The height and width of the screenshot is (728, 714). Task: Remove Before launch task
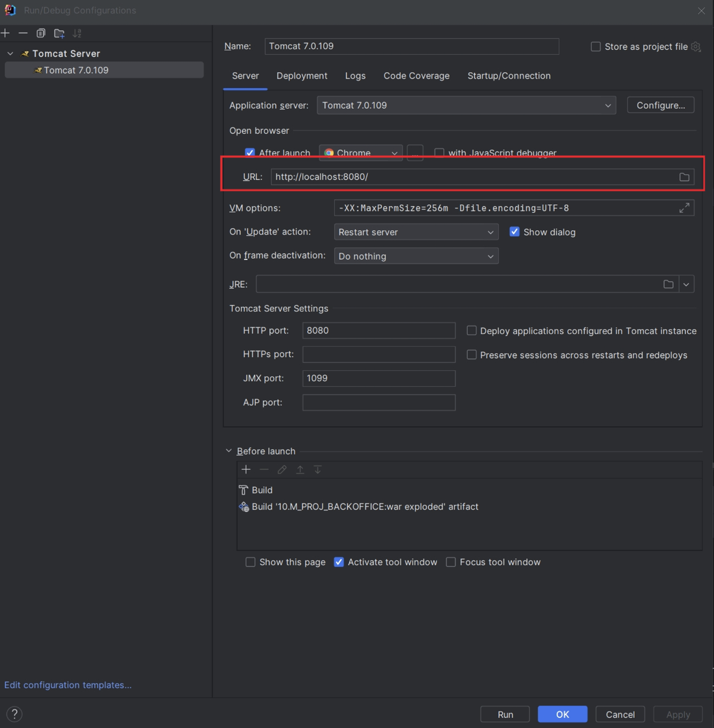264,469
